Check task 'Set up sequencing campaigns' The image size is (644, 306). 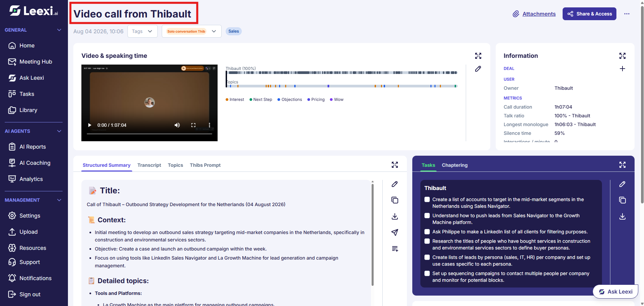427,273
